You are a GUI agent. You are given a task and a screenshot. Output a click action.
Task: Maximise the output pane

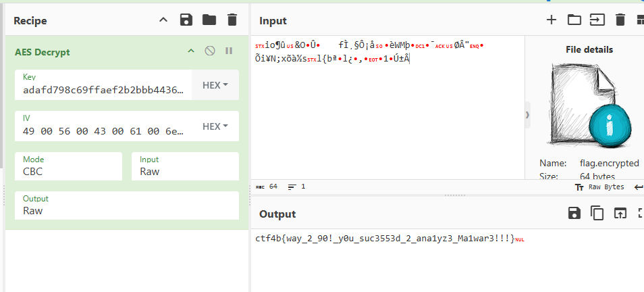tap(641, 213)
